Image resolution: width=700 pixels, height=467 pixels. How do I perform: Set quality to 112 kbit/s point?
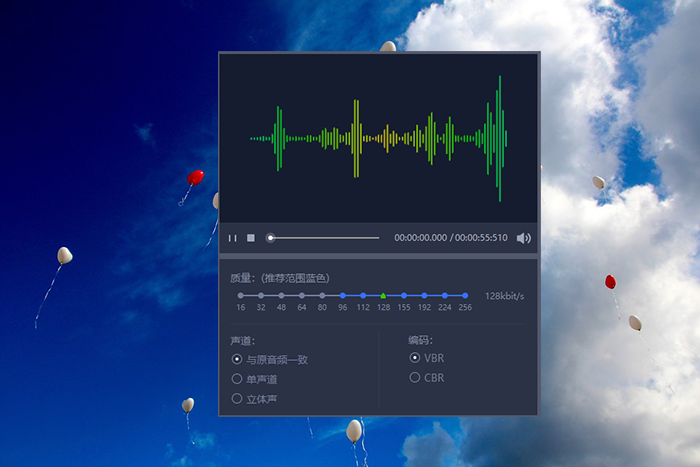[363, 296]
